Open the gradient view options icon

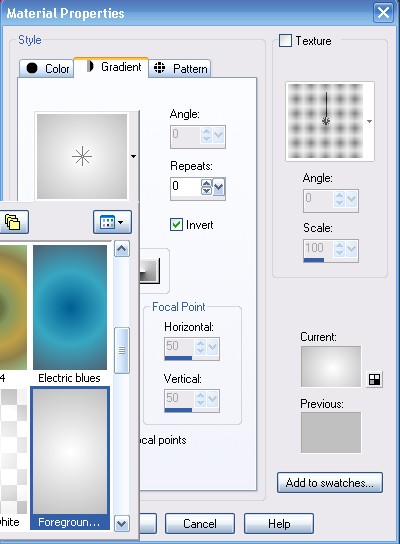[112, 222]
